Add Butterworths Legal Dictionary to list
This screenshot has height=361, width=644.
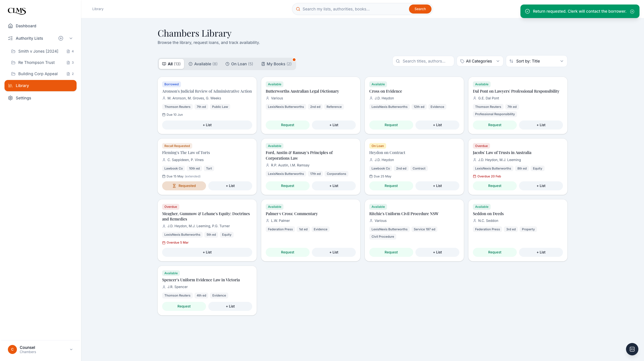[x=334, y=125]
